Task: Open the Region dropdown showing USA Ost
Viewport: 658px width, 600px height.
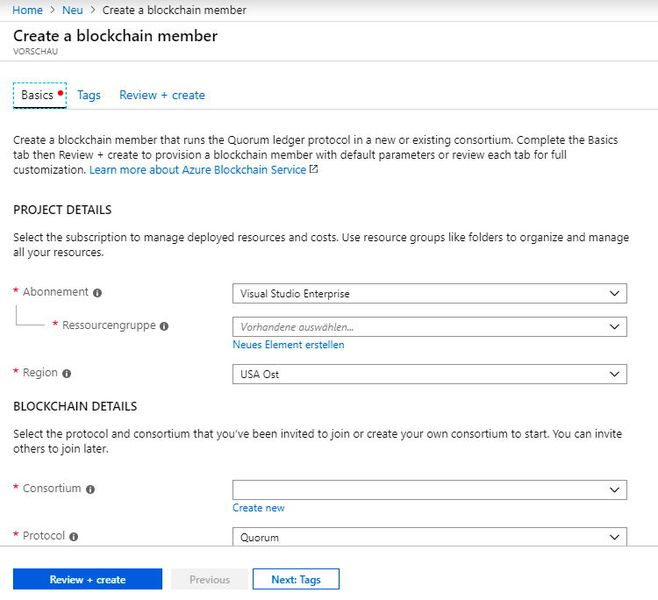Action: (x=429, y=374)
